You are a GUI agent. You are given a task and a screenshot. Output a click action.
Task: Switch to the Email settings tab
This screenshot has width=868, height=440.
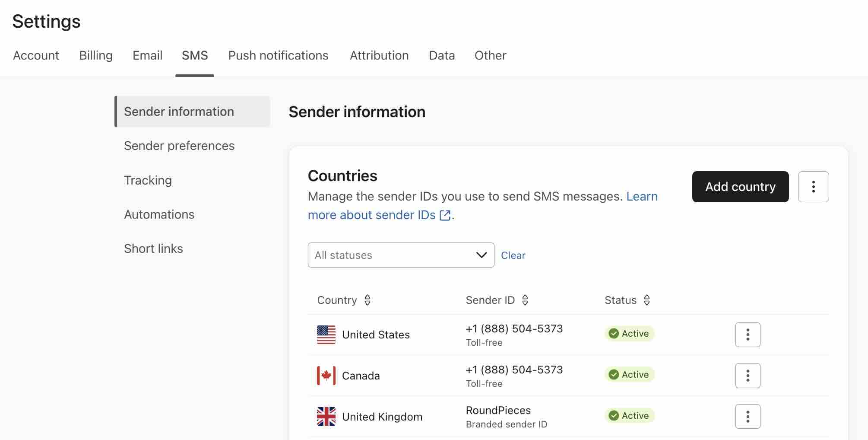coord(147,55)
